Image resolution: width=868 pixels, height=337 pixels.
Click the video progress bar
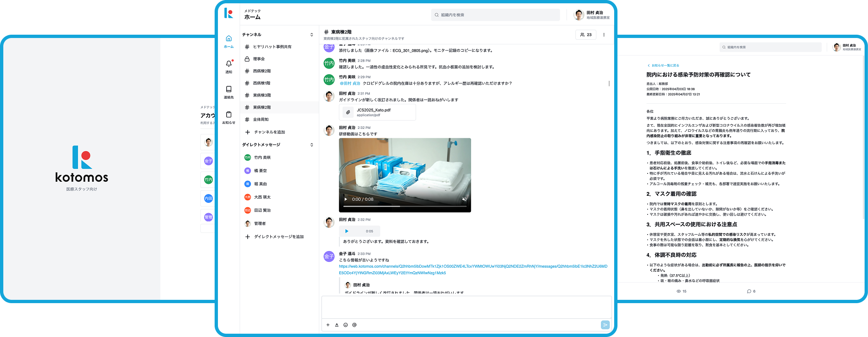(404, 206)
